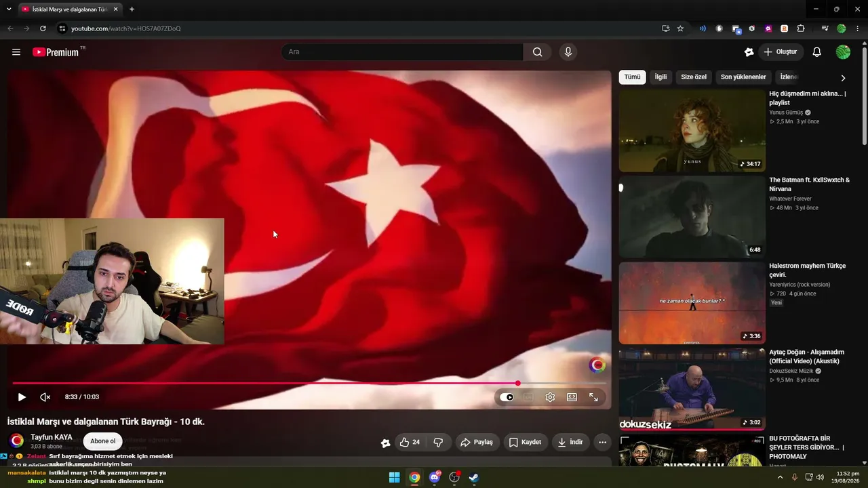
Task: Reload the current page
Action: [43, 28]
